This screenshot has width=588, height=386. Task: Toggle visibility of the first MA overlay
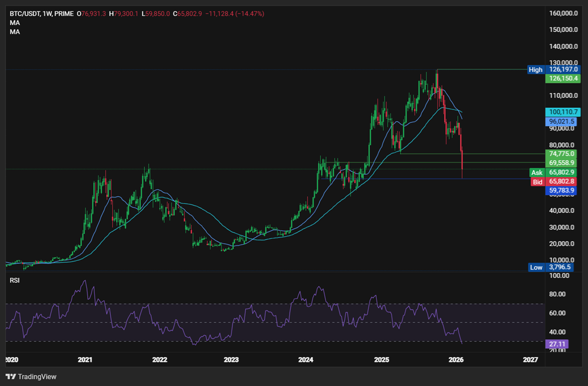(x=15, y=23)
